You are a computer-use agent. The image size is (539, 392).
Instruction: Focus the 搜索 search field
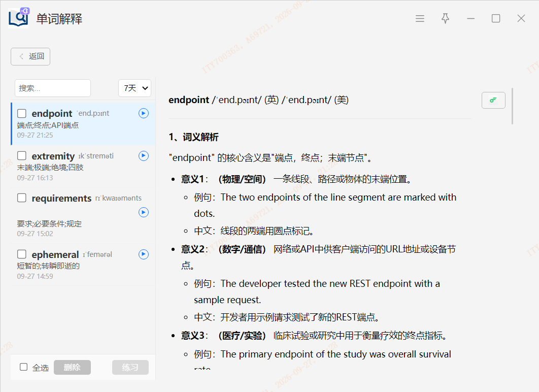[x=53, y=88]
